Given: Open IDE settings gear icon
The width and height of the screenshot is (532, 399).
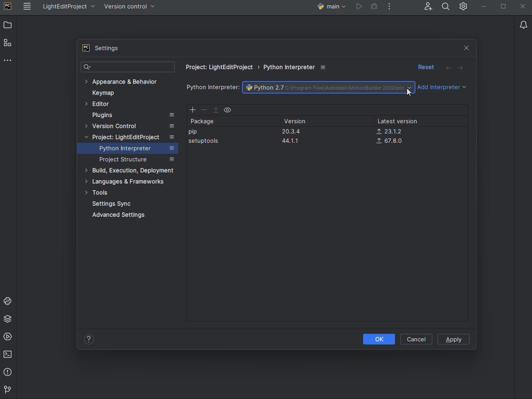Looking at the screenshot, I should click(463, 7).
